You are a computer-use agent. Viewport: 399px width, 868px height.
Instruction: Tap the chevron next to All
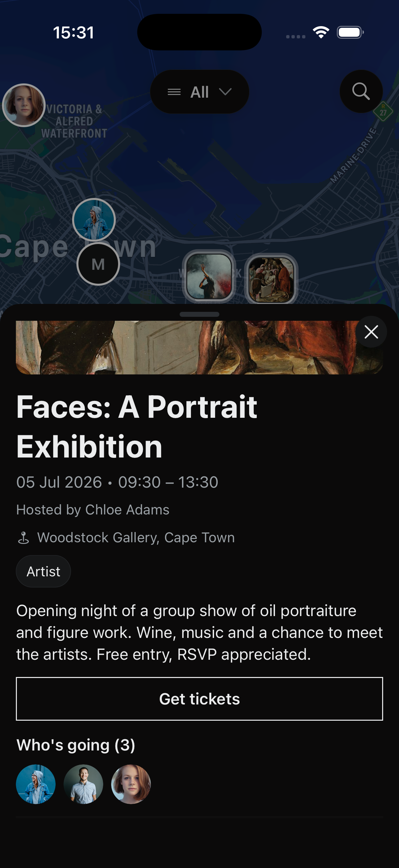tap(225, 92)
